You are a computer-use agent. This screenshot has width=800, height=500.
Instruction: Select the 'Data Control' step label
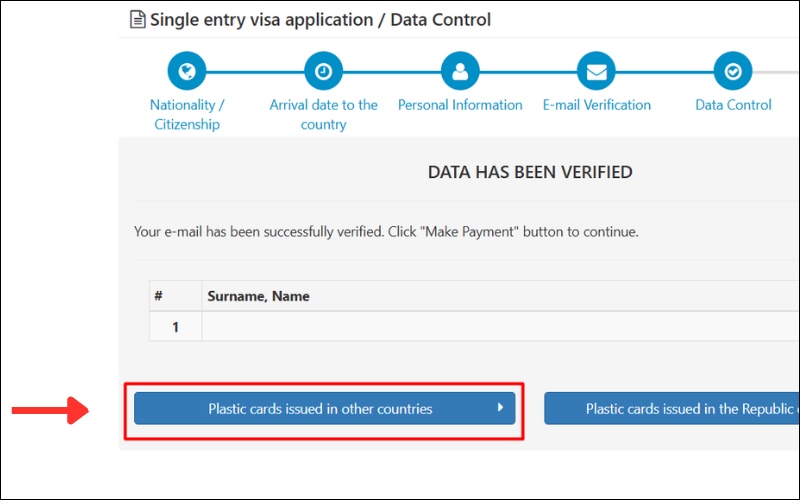coord(733,105)
